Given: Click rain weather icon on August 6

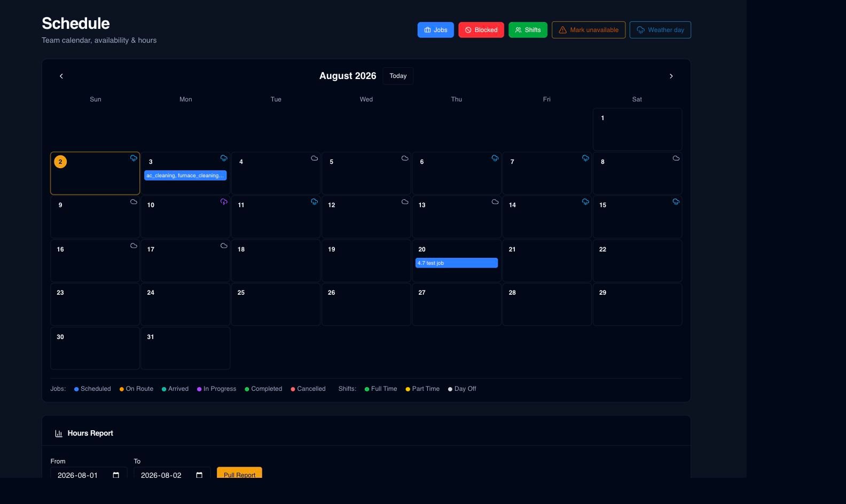Looking at the screenshot, I should [x=495, y=158].
